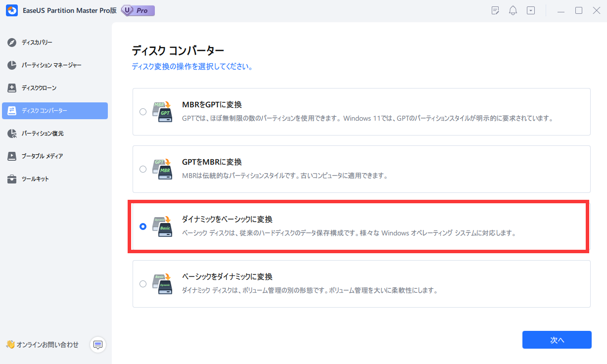Open the ディスククローン tool in sidebar

[11, 88]
